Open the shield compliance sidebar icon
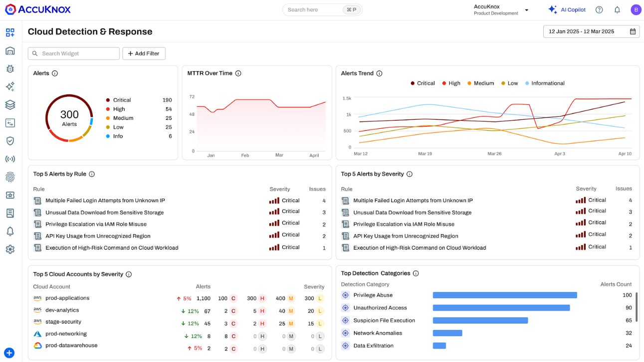The height and width of the screenshot is (362, 644). 10,141
